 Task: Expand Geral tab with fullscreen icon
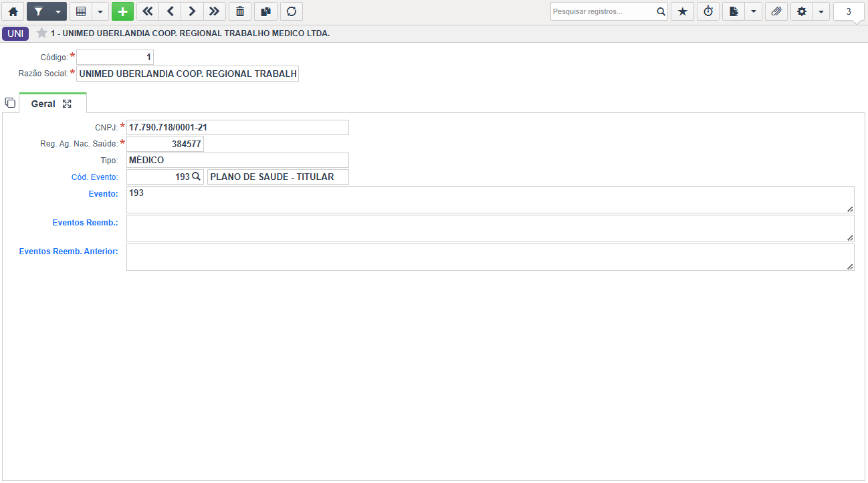pyautogui.click(x=67, y=104)
